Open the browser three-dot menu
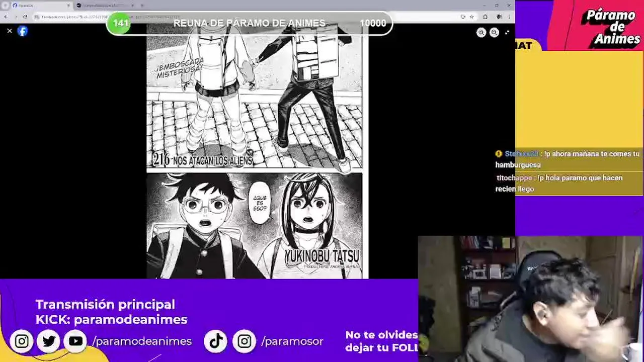This screenshot has width=644, height=362. pyautogui.click(x=509, y=17)
